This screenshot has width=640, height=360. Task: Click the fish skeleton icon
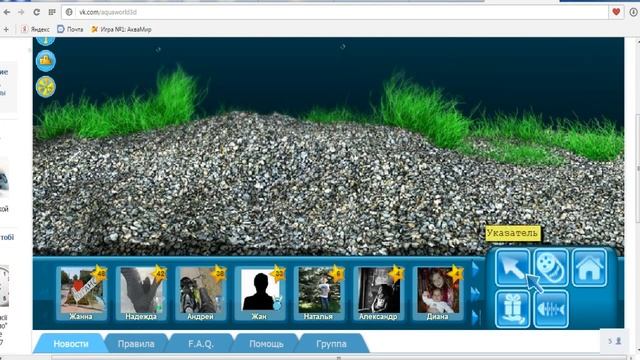point(551,309)
